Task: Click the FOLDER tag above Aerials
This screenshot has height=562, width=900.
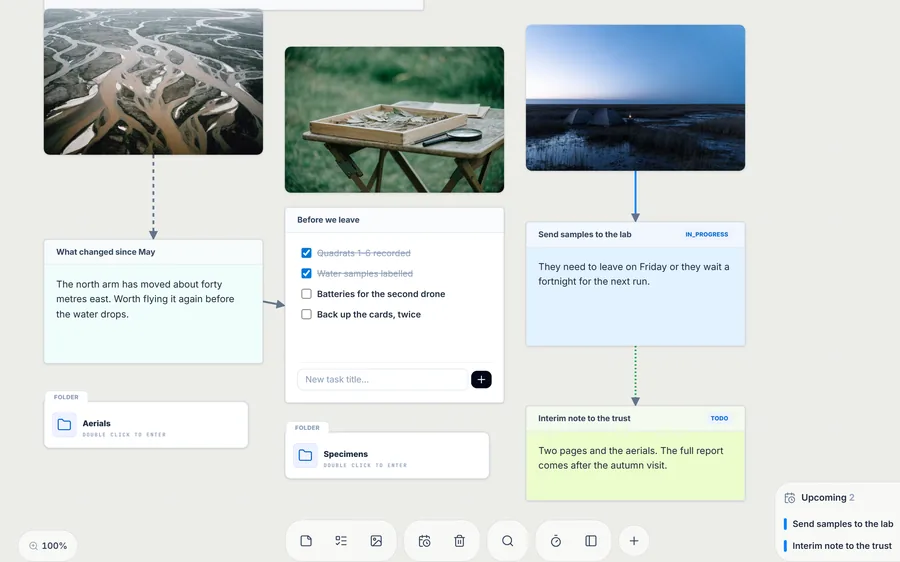Action: tap(66, 397)
